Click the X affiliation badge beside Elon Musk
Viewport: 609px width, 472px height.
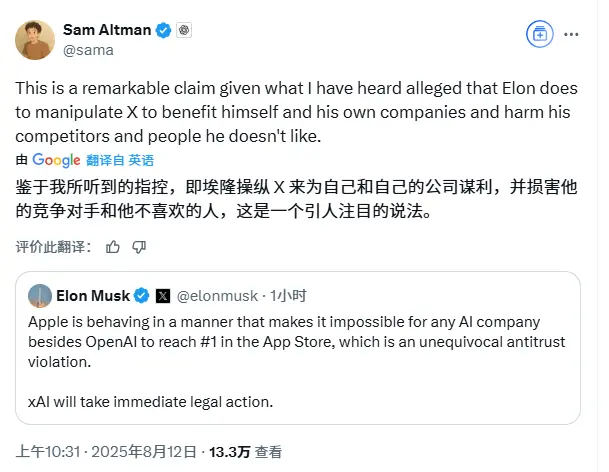(x=164, y=295)
